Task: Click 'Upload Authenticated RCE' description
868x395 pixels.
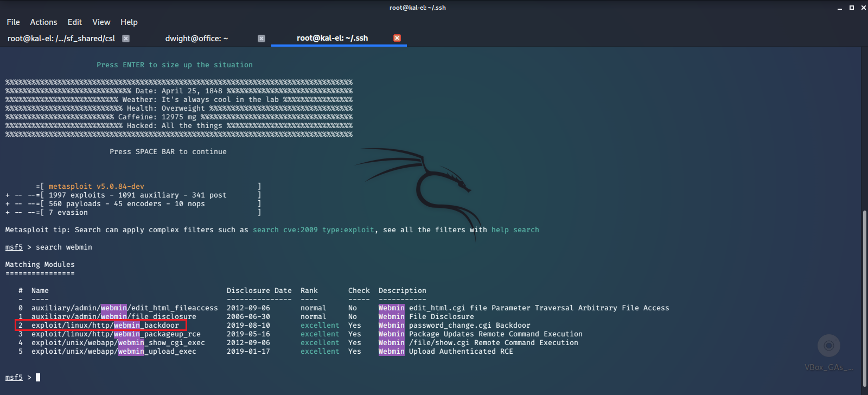Action: click(461, 351)
